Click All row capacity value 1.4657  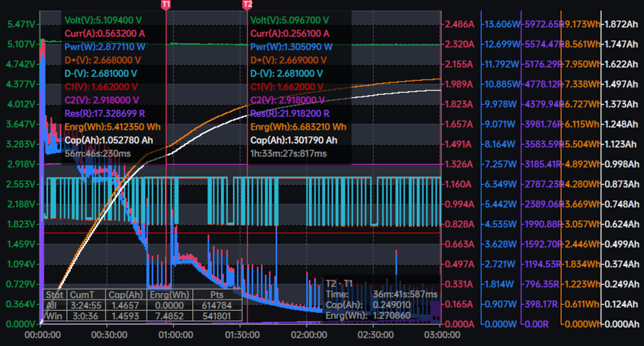click(x=126, y=305)
